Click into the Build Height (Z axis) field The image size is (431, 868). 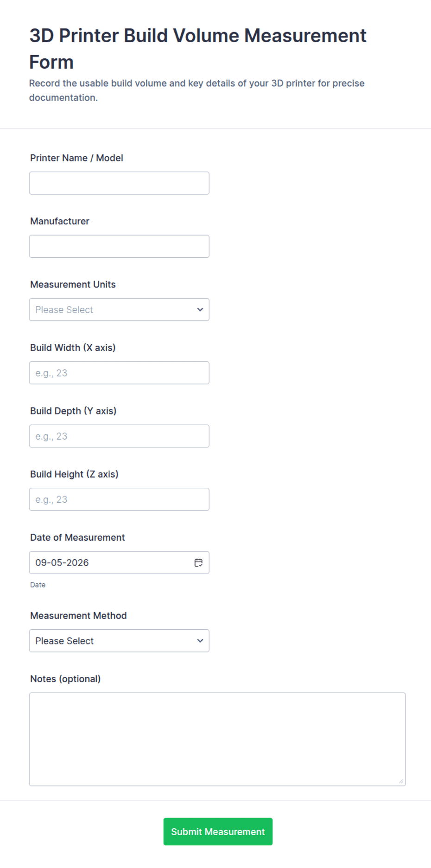point(119,499)
